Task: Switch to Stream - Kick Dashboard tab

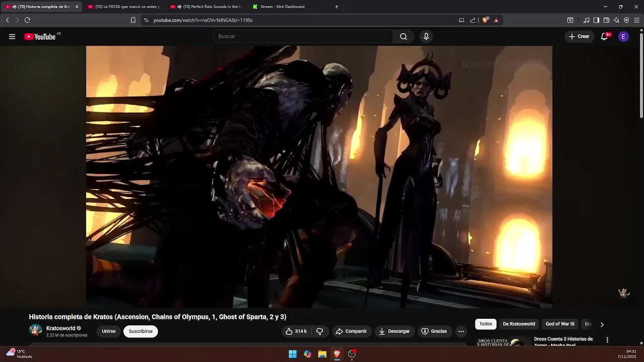Action: pyautogui.click(x=289, y=7)
